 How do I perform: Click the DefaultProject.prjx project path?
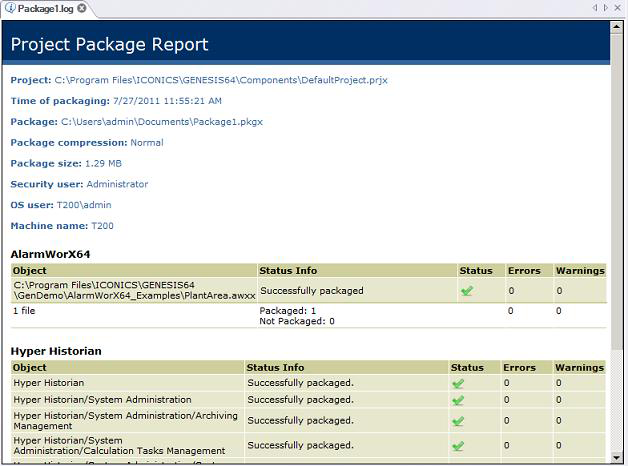point(221,80)
